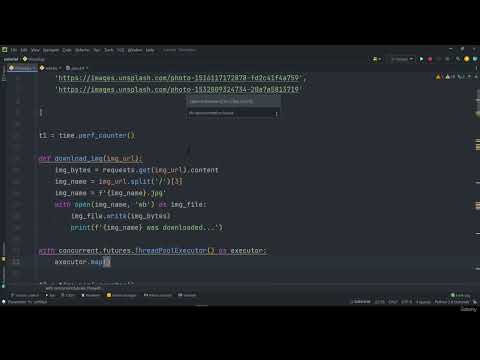Click the Python file breadcrumb in navigation bar
Image resolution: width=480 pixels, height=360 pixels.
pyautogui.click(x=33, y=59)
